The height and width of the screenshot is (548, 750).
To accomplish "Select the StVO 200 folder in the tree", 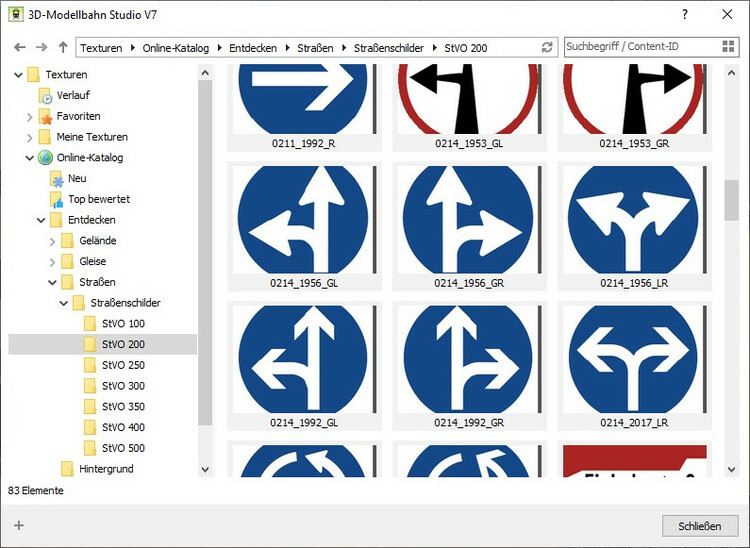I will coord(103,344).
